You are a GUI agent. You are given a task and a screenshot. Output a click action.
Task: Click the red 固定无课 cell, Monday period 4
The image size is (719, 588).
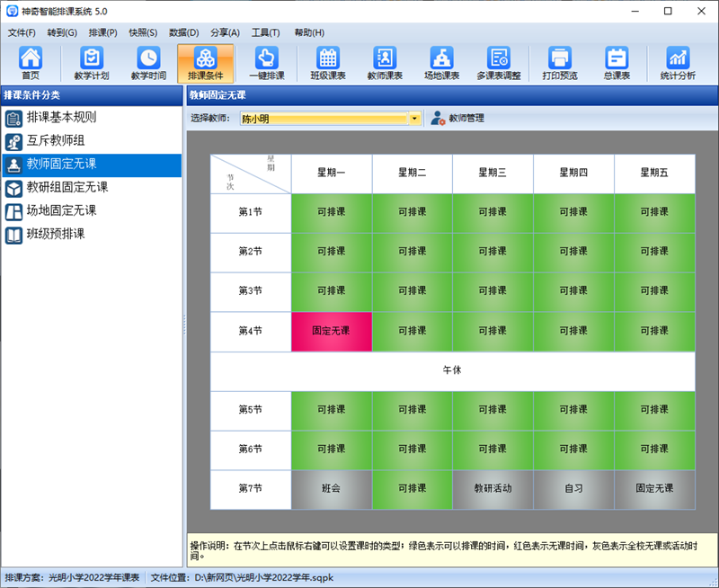[332, 332]
